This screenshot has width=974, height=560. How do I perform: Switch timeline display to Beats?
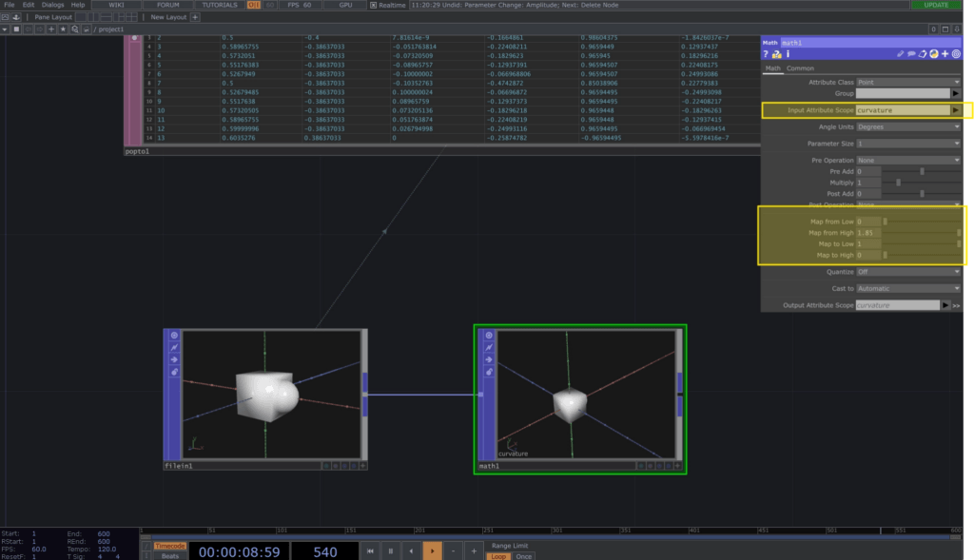(x=169, y=556)
